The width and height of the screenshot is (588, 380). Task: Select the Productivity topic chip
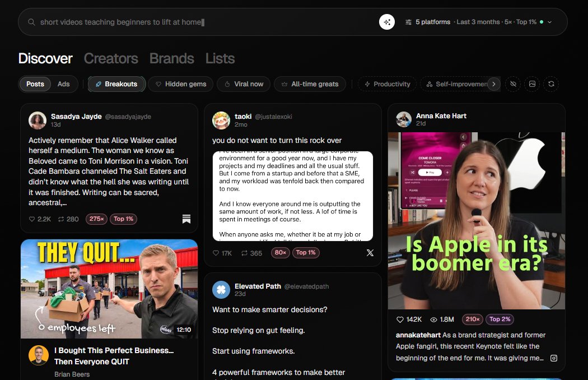click(388, 84)
